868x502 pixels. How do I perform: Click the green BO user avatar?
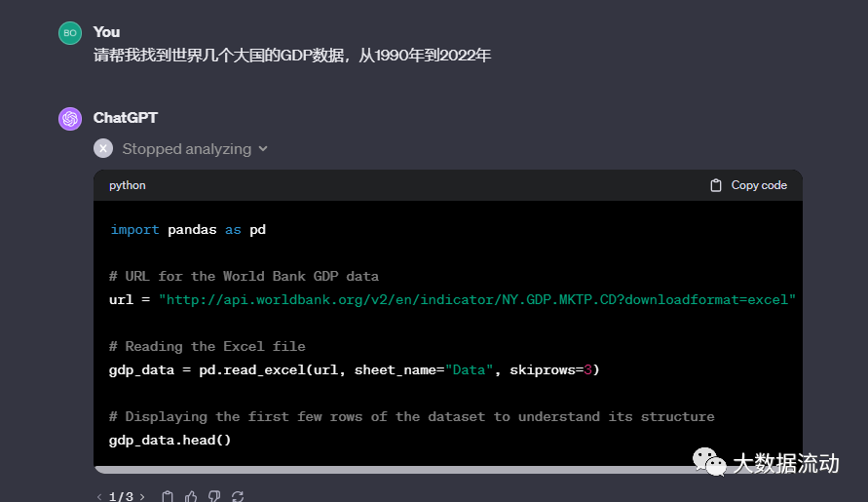coord(70,33)
